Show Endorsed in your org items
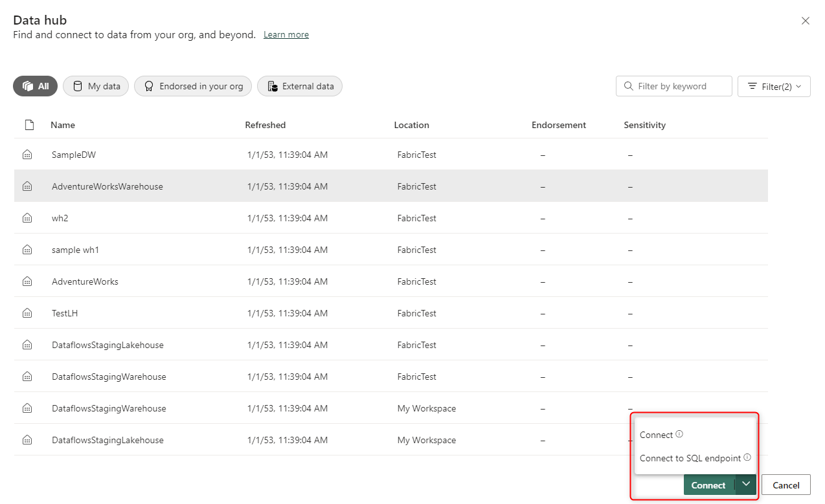 [193, 86]
